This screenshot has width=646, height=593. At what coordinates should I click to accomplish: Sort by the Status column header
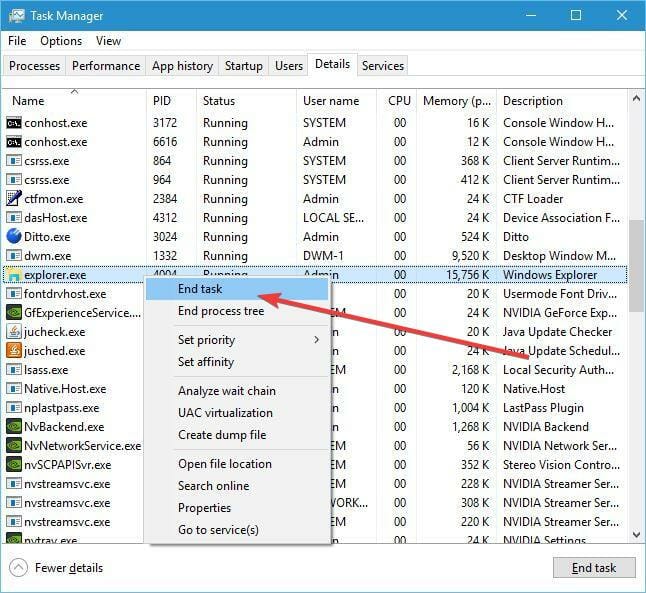pos(246,101)
